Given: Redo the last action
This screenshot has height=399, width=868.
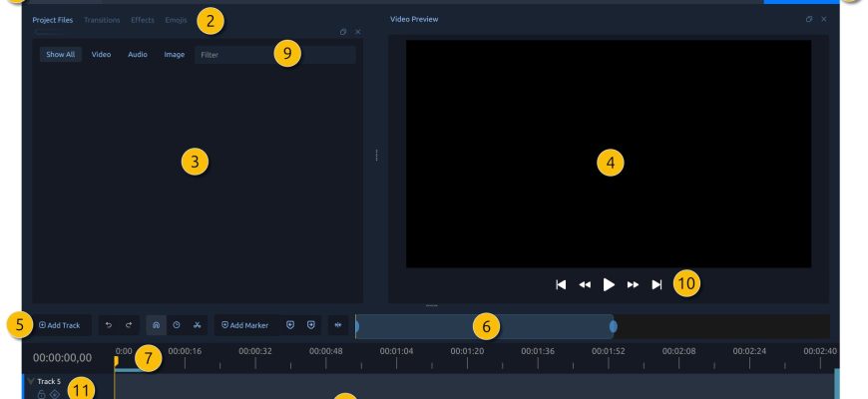Looking at the screenshot, I should [x=129, y=325].
